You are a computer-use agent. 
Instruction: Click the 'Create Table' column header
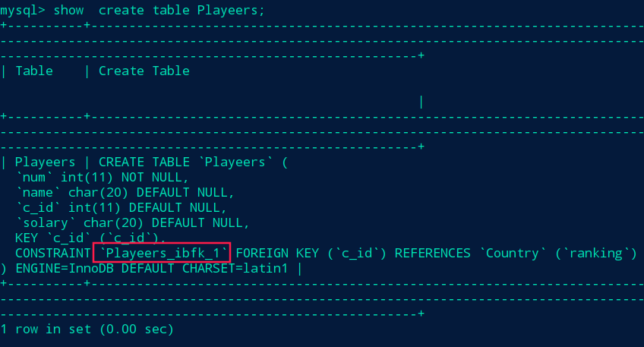point(144,71)
